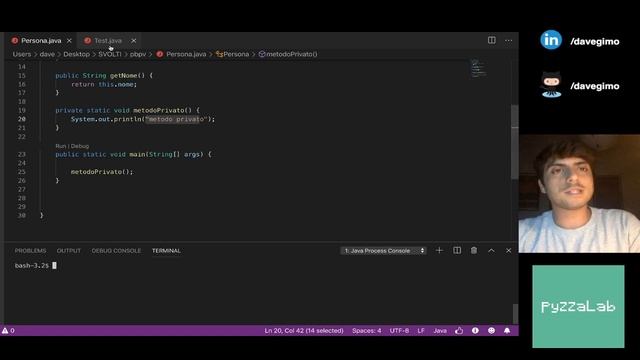
Task: Change the UTF-8 file encoding
Action: tap(399, 331)
